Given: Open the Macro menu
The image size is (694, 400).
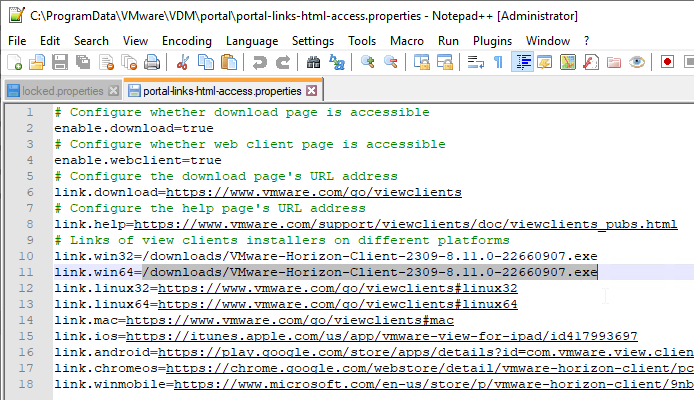Looking at the screenshot, I should tap(407, 41).
